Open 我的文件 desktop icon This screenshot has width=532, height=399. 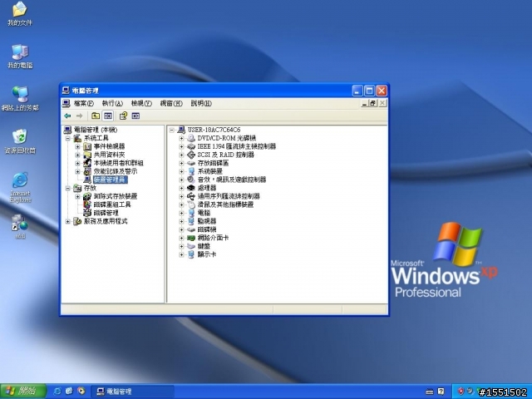[20, 14]
